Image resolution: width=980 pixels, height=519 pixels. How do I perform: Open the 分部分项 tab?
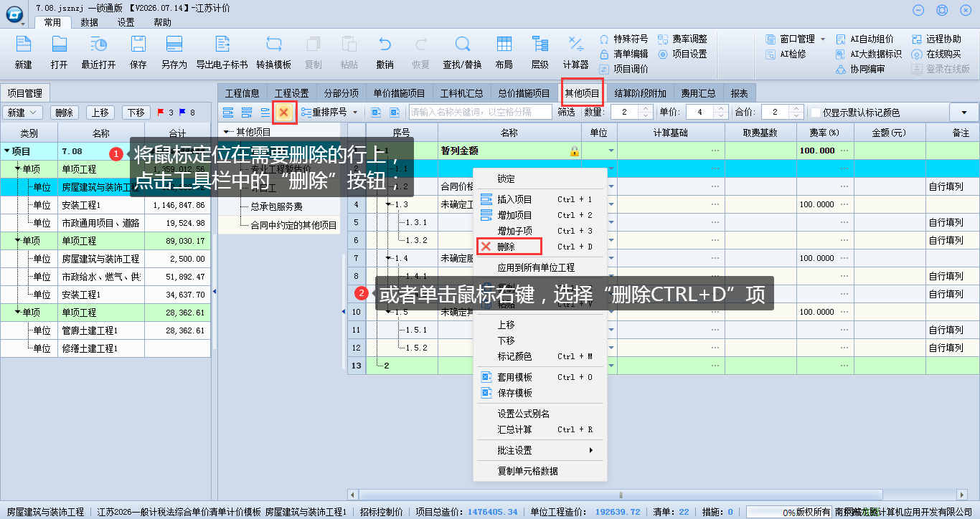coord(341,93)
